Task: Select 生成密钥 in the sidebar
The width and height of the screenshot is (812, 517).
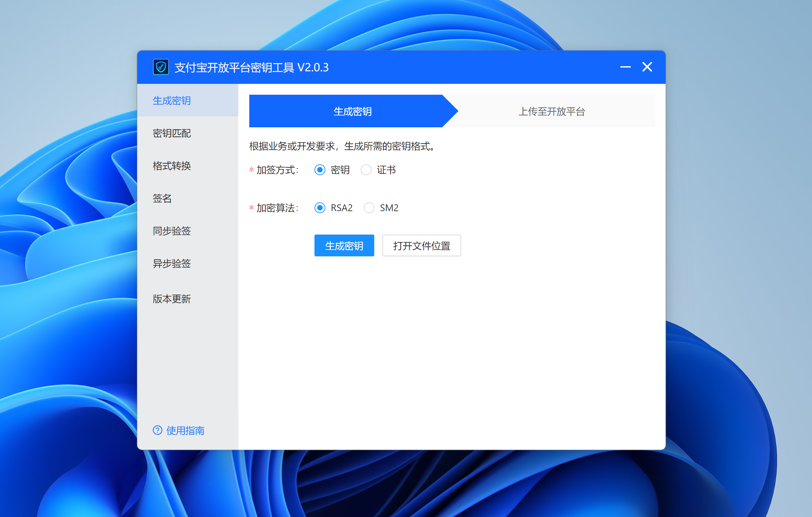Action: click(x=188, y=100)
